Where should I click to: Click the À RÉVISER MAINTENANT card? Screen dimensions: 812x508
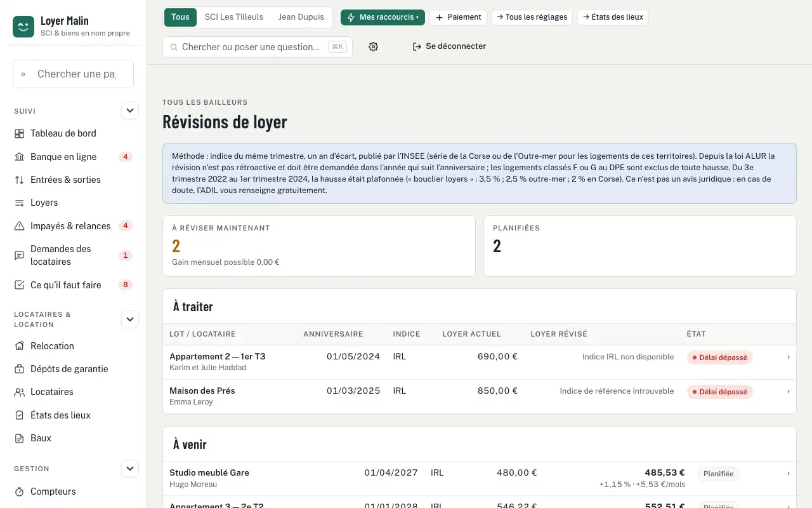[319, 246]
